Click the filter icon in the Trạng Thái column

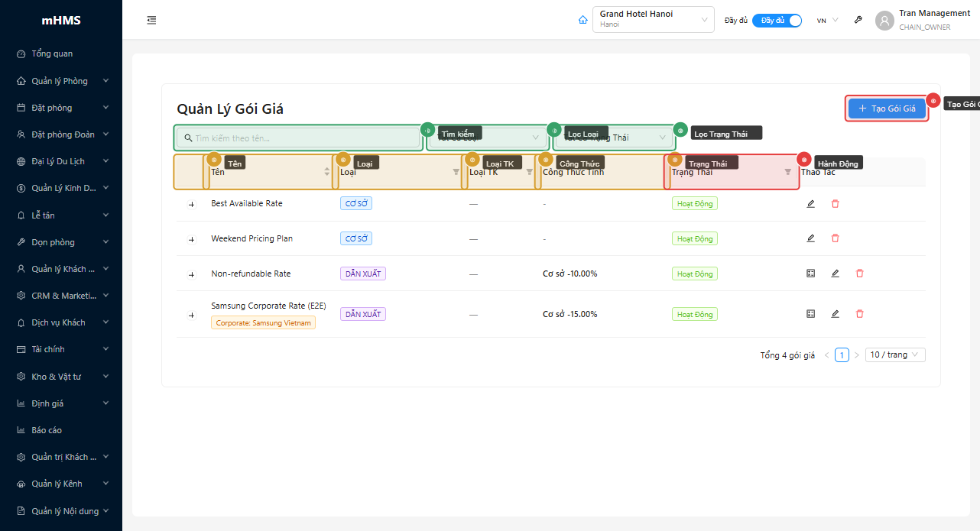(787, 173)
